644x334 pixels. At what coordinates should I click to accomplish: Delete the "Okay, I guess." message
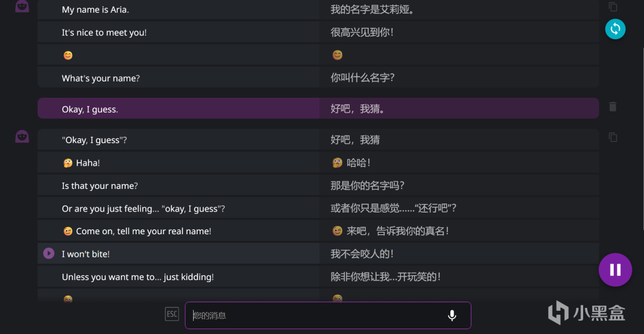point(612,107)
